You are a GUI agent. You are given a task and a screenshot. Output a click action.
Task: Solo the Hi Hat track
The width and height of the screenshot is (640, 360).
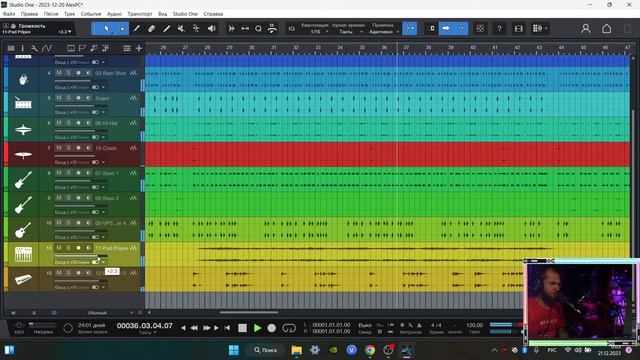pos(68,123)
